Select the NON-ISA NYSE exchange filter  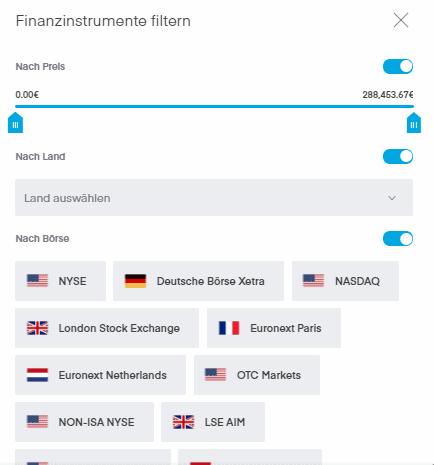click(84, 422)
